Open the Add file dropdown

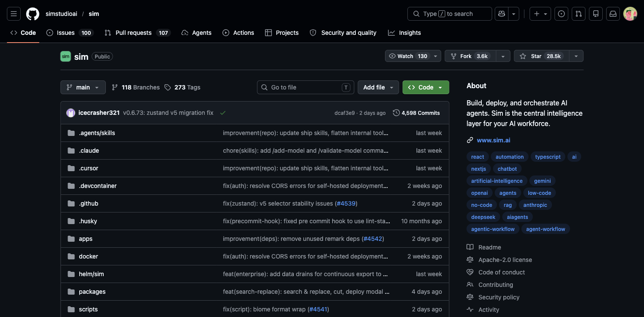point(378,87)
